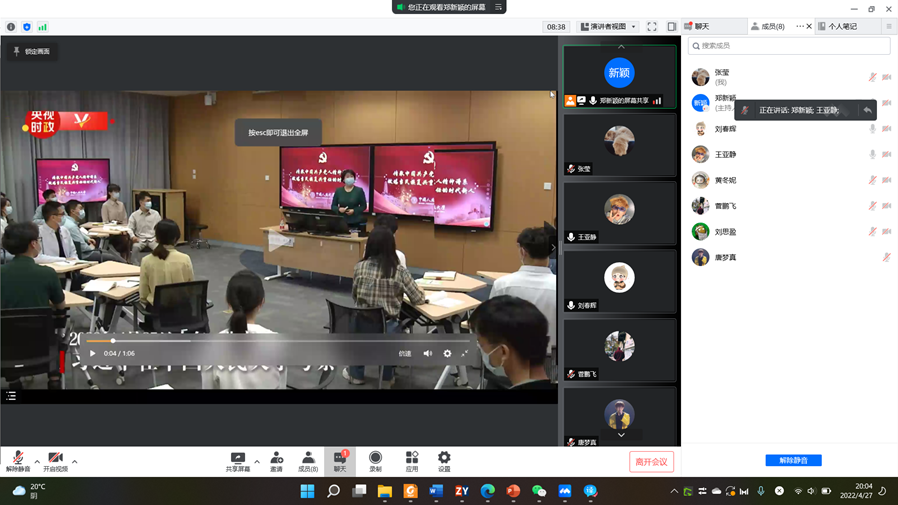This screenshot has height=505, width=898.
Task: Open the 倍速 playback speed option
Action: (405, 354)
